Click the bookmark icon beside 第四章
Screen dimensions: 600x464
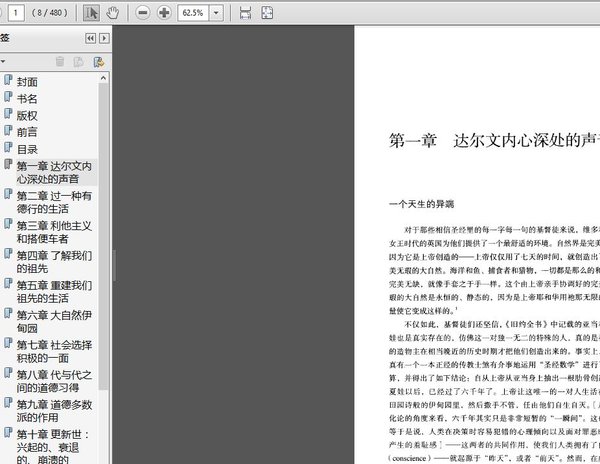point(8,254)
